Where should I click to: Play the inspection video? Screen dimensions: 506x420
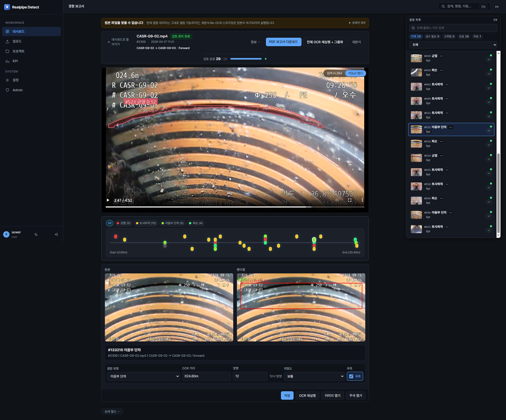tap(108, 200)
